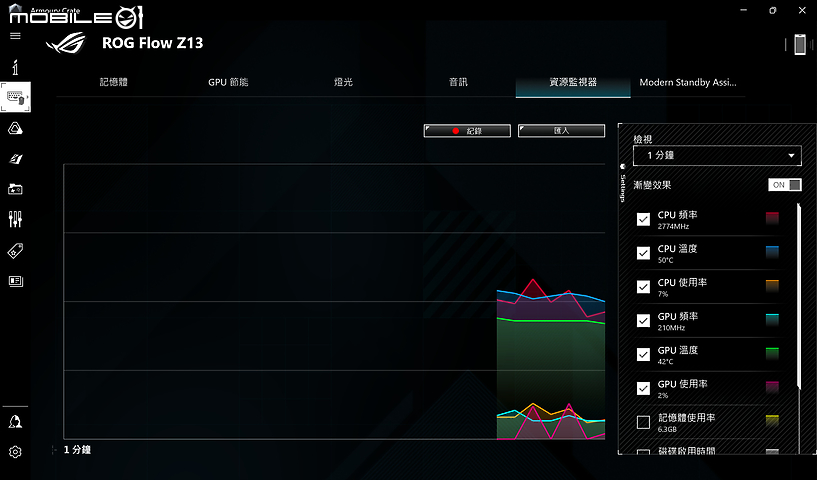Restore down the Armoury Crate window
817x480 pixels.
click(773, 10)
